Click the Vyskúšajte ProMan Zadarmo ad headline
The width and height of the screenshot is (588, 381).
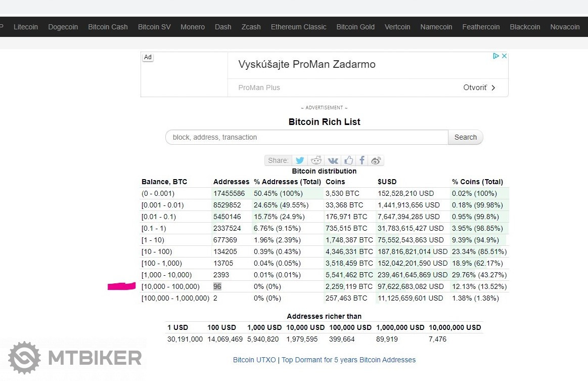click(307, 65)
